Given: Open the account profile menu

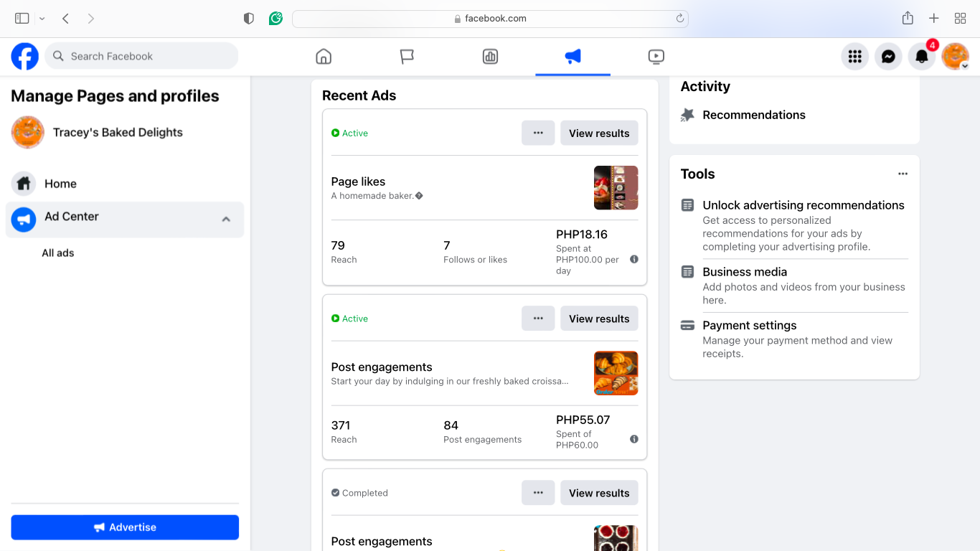Looking at the screenshot, I should 956,56.
